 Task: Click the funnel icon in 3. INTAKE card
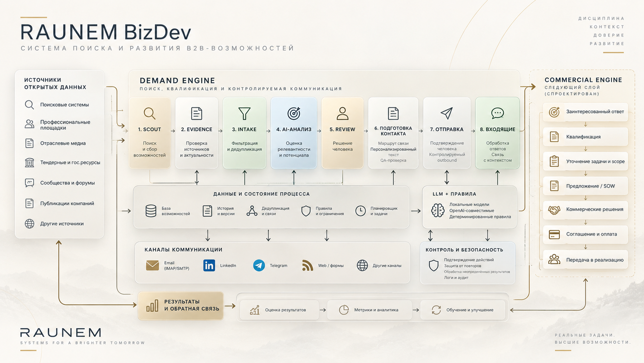pos(245,113)
